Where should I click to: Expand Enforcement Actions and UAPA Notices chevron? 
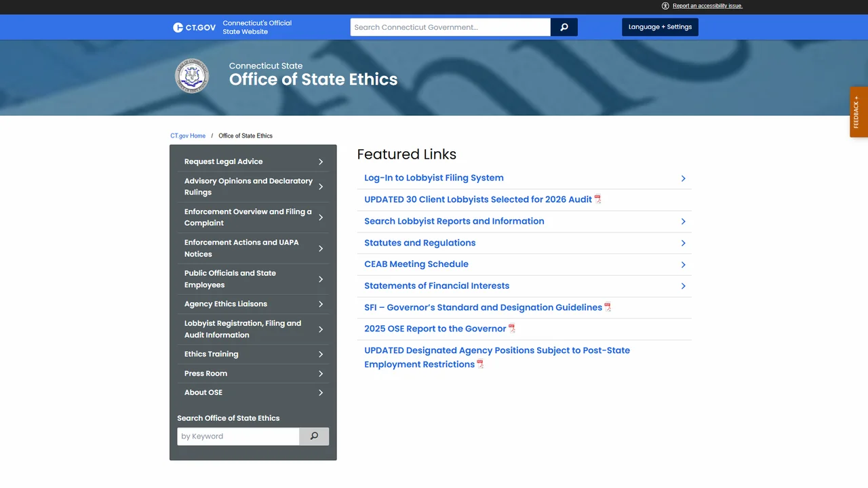tap(321, 249)
